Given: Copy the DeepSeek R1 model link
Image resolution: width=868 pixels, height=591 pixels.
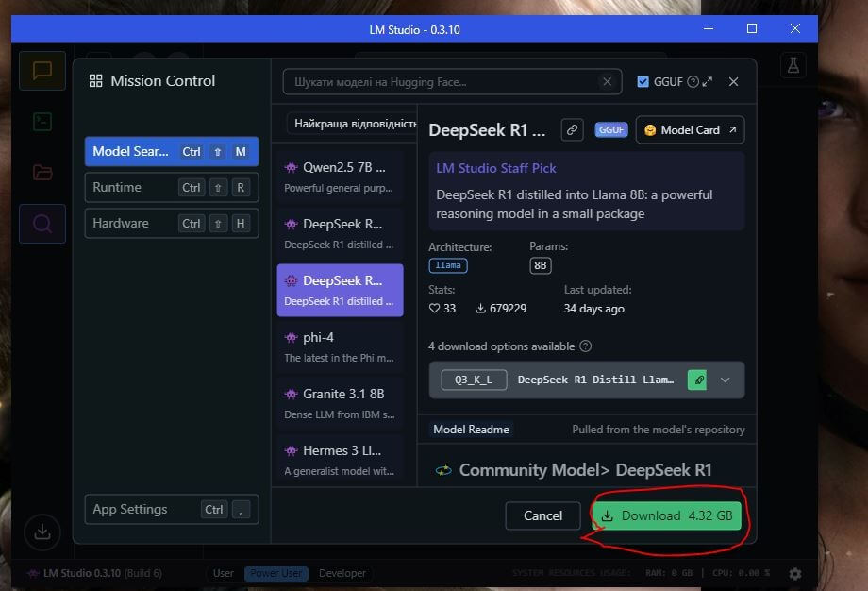Looking at the screenshot, I should click(572, 130).
